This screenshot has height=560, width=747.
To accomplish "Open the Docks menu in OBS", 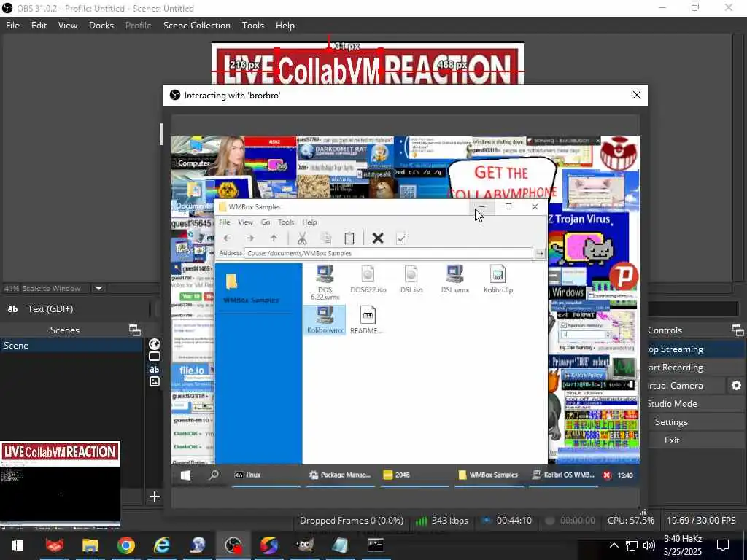I will (101, 26).
